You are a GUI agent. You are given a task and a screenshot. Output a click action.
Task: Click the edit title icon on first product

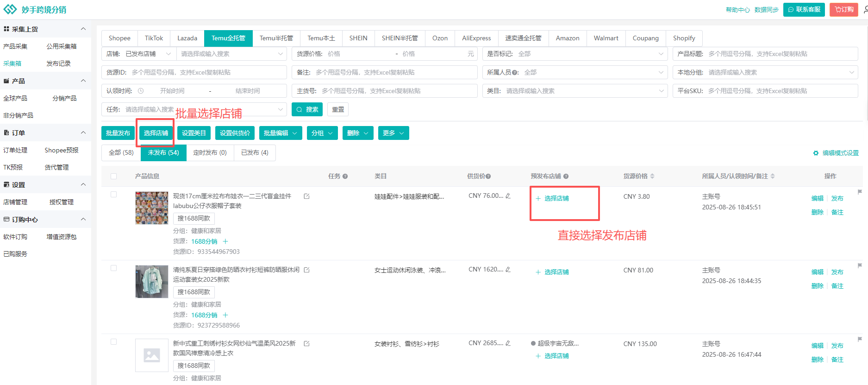[x=306, y=196]
